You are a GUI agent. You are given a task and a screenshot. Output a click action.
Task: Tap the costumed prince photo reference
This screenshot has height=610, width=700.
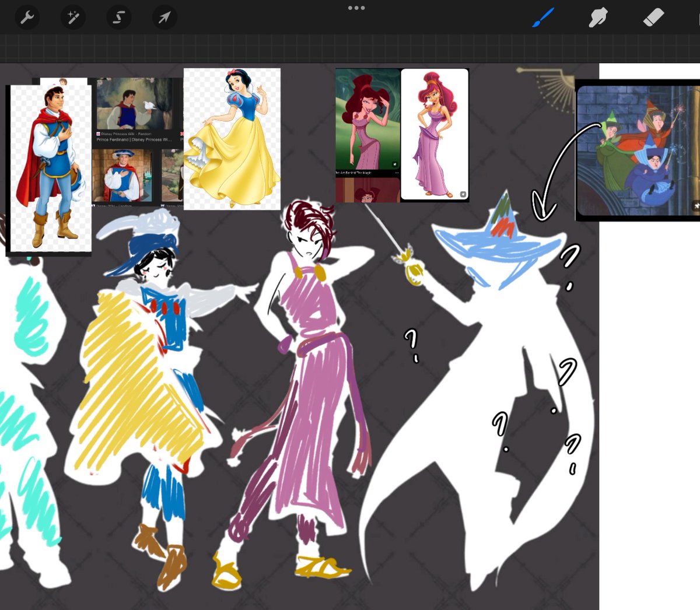(x=122, y=176)
